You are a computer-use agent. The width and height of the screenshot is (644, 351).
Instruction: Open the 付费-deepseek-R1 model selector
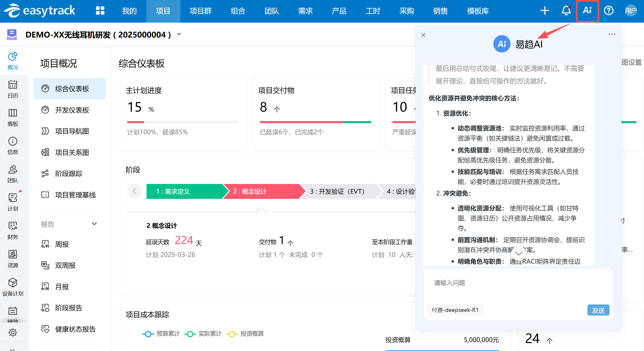[455, 310]
